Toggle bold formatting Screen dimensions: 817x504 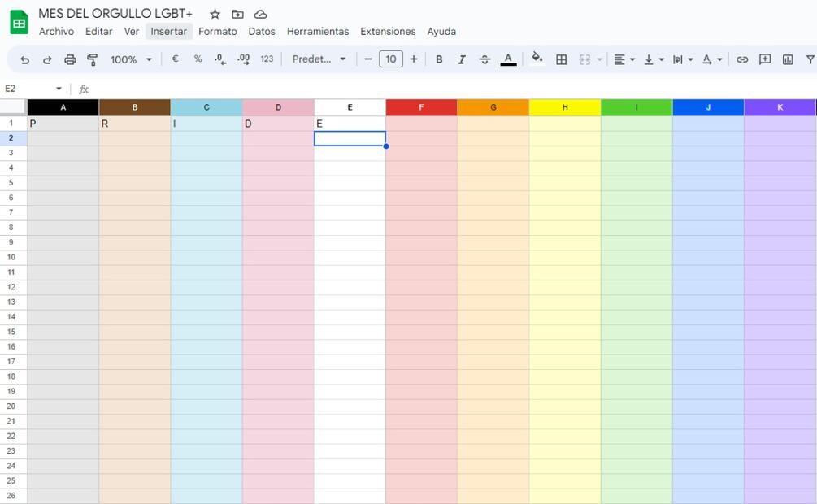click(439, 59)
